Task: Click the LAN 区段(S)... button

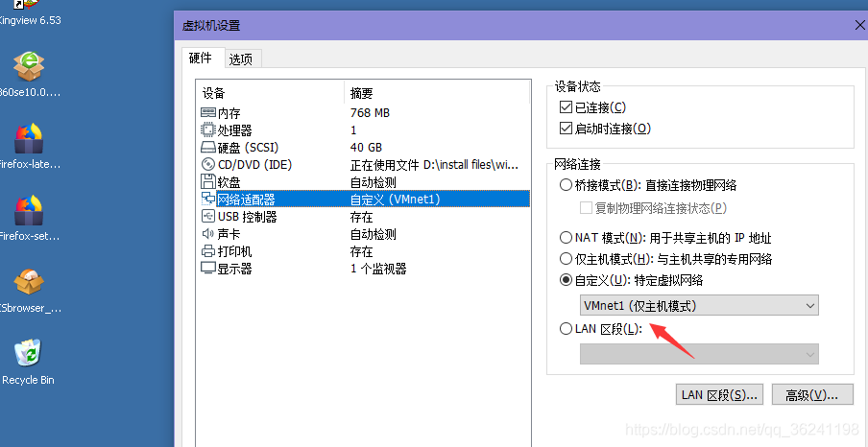Action: tap(719, 395)
